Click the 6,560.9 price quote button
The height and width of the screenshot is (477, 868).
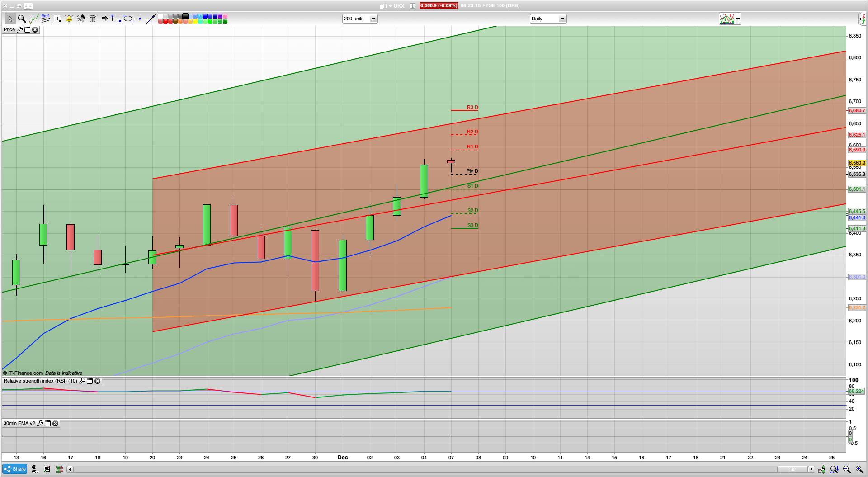[x=438, y=6]
